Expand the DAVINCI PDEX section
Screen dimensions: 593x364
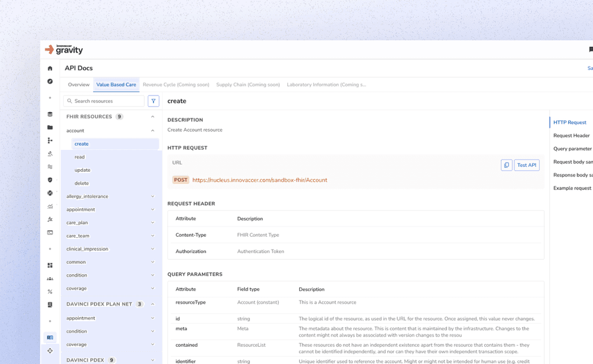point(153,360)
